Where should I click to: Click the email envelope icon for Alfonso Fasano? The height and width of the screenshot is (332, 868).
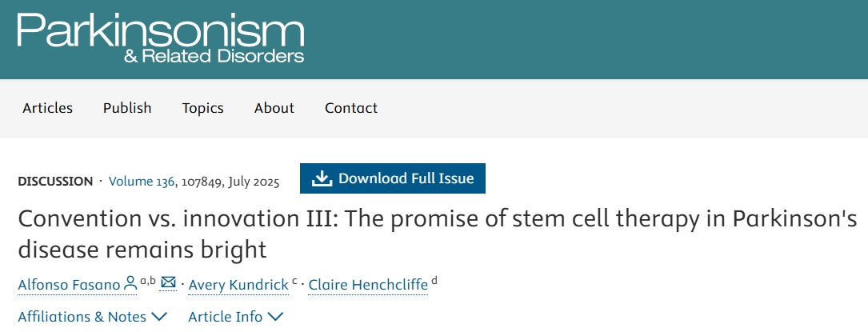(x=168, y=282)
